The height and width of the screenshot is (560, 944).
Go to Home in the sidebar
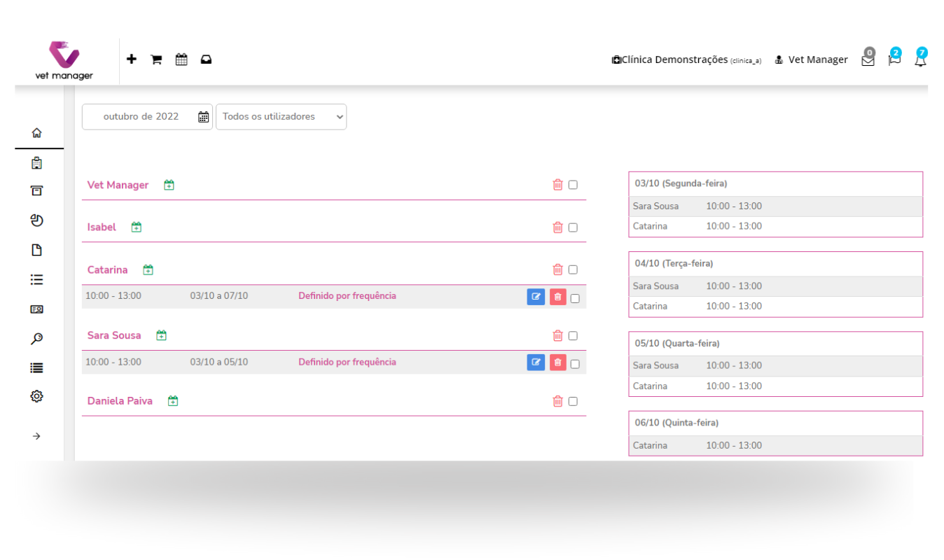tap(36, 133)
